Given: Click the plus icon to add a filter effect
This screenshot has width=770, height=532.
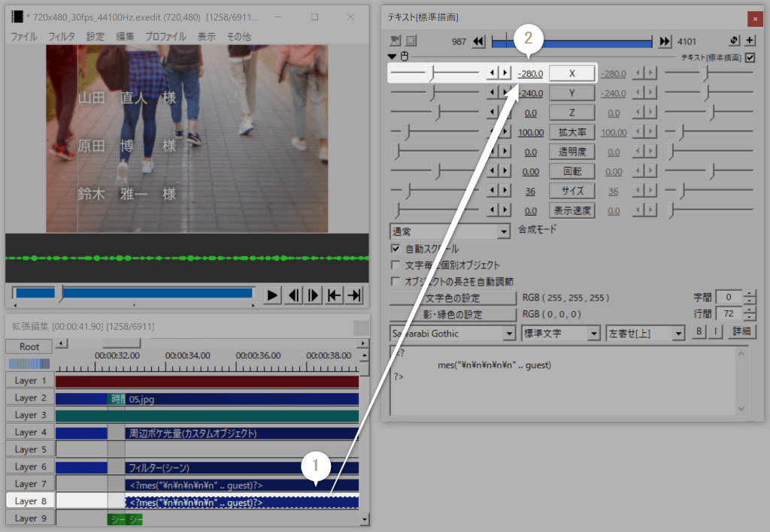Looking at the screenshot, I should point(750,41).
